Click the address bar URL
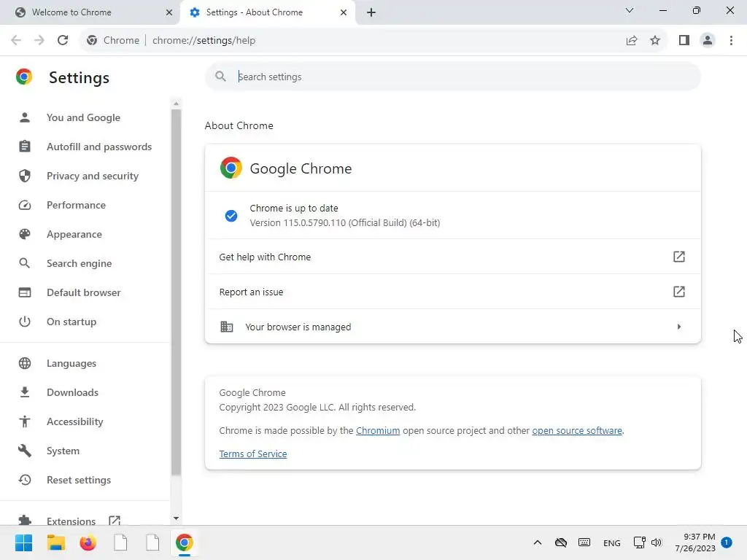 (204, 41)
